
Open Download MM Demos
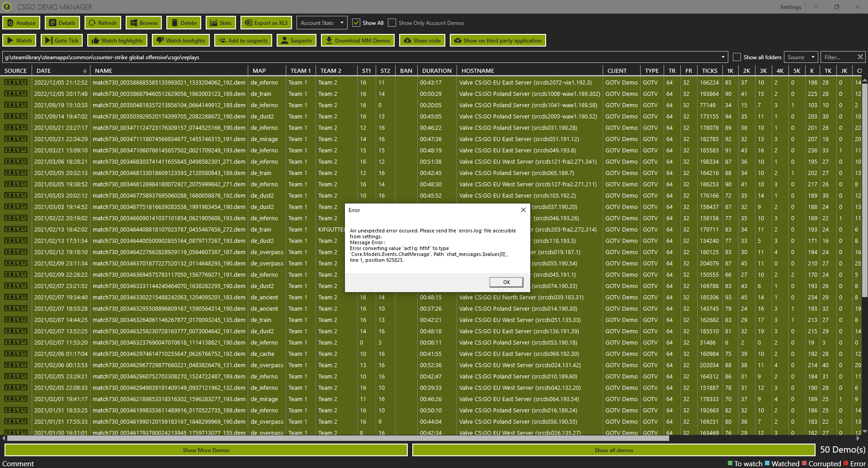click(358, 40)
